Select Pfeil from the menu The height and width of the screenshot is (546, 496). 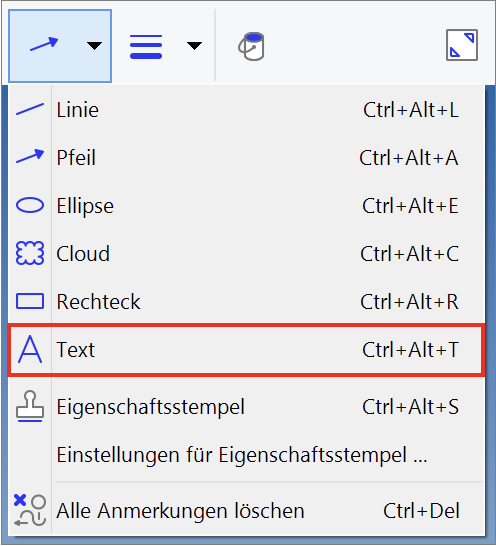pyautogui.click(x=247, y=157)
